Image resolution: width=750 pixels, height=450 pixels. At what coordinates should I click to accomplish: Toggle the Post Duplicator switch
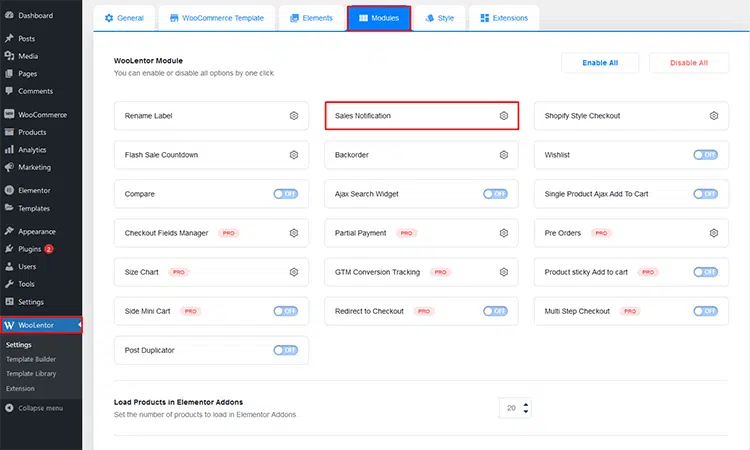click(286, 351)
